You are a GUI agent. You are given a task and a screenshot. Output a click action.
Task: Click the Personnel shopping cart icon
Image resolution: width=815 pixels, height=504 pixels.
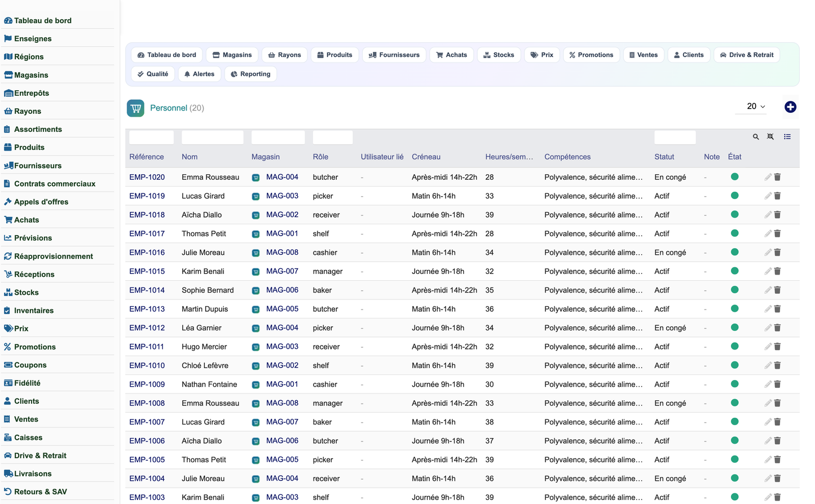pos(135,108)
